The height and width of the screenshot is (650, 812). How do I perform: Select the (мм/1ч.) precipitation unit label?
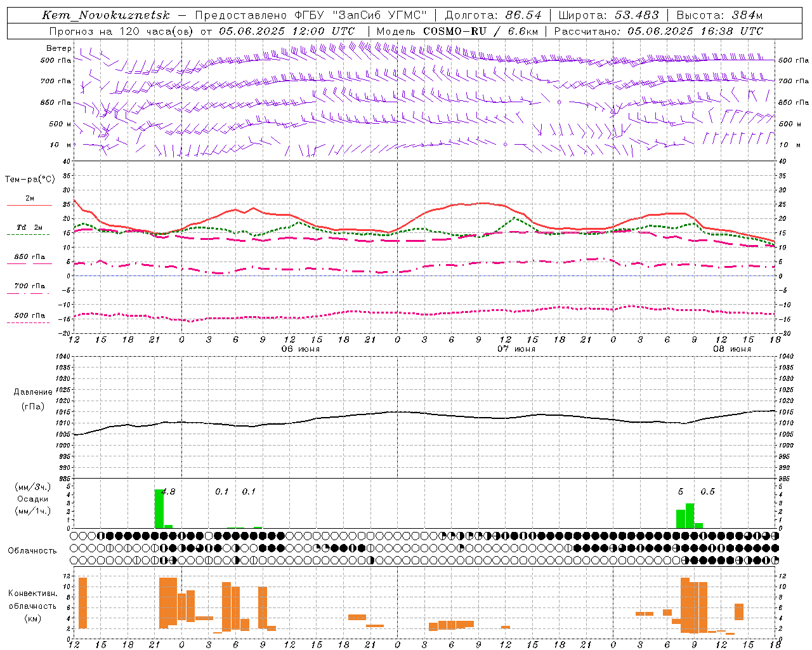click(x=33, y=510)
